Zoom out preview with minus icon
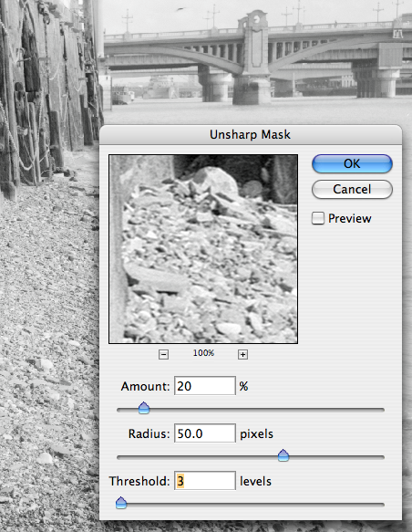 (163, 355)
